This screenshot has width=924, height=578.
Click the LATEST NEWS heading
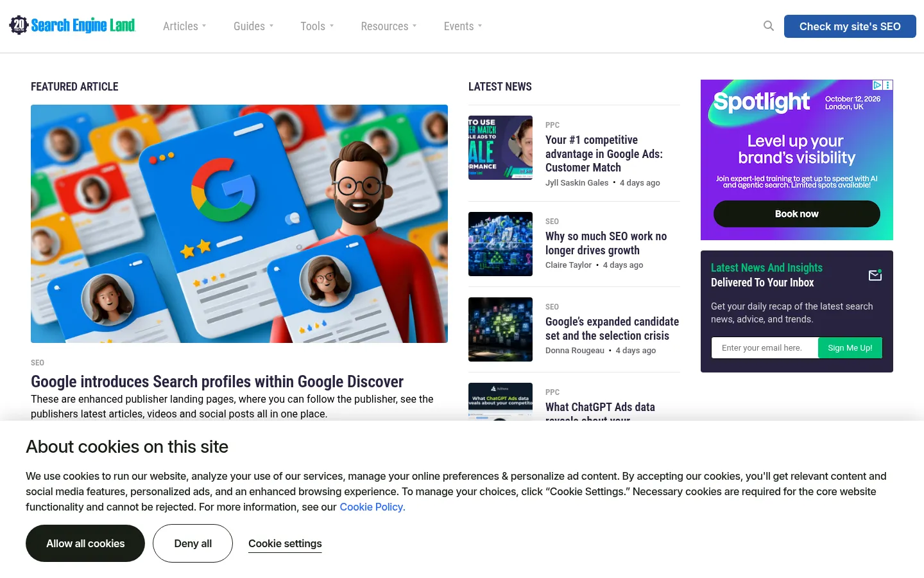[x=500, y=87]
